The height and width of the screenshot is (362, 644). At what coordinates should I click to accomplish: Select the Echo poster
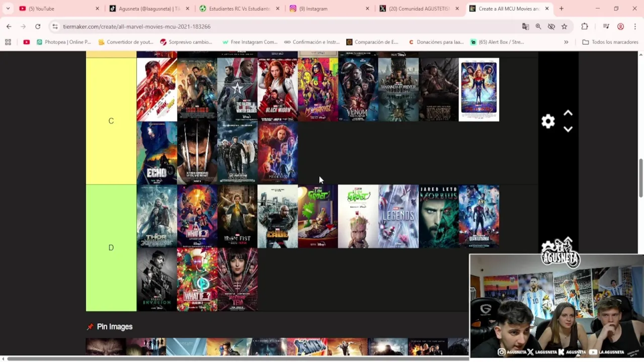[x=156, y=153]
